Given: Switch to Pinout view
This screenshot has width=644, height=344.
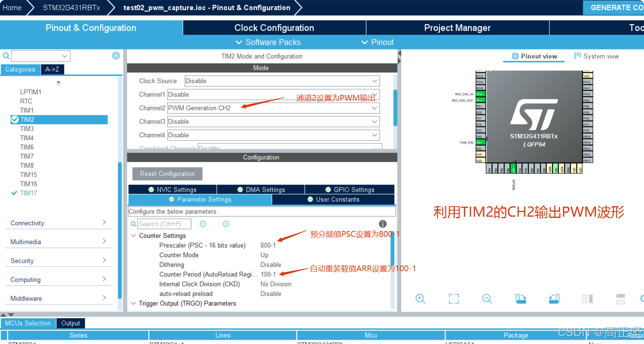Looking at the screenshot, I should (x=534, y=56).
